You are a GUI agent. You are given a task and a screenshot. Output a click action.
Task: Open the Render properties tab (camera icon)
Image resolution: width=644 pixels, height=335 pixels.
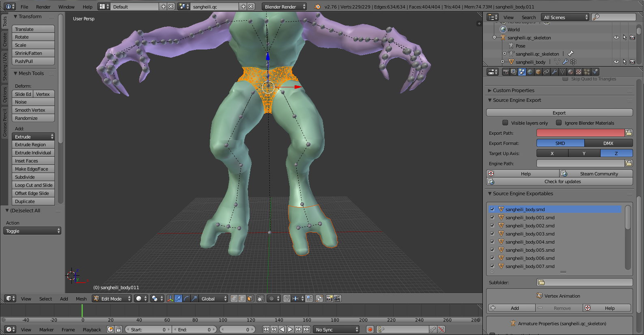[x=506, y=72]
